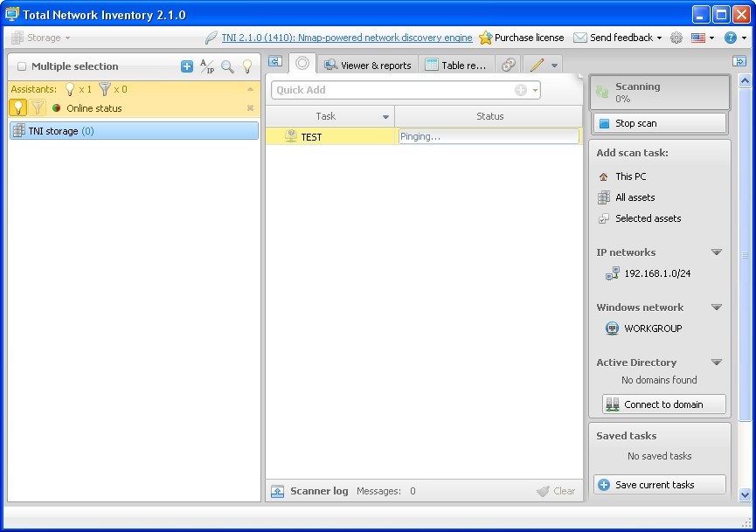This screenshot has width=756, height=532.
Task: Toggle the filter icon next to Online status
Action: 38,107
